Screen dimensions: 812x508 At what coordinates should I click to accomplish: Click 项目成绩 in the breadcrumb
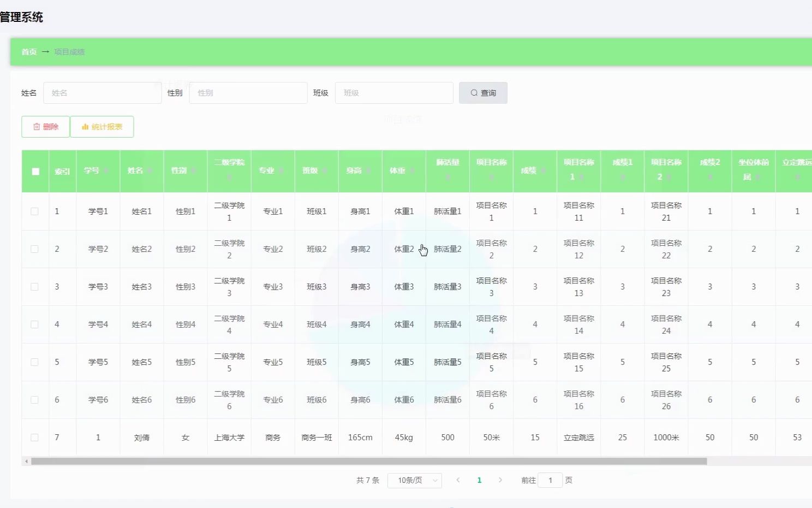pos(69,52)
